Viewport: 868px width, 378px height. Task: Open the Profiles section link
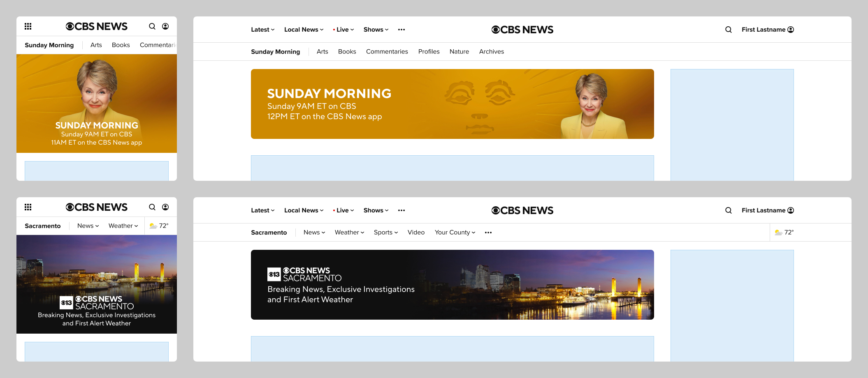click(x=429, y=51)
